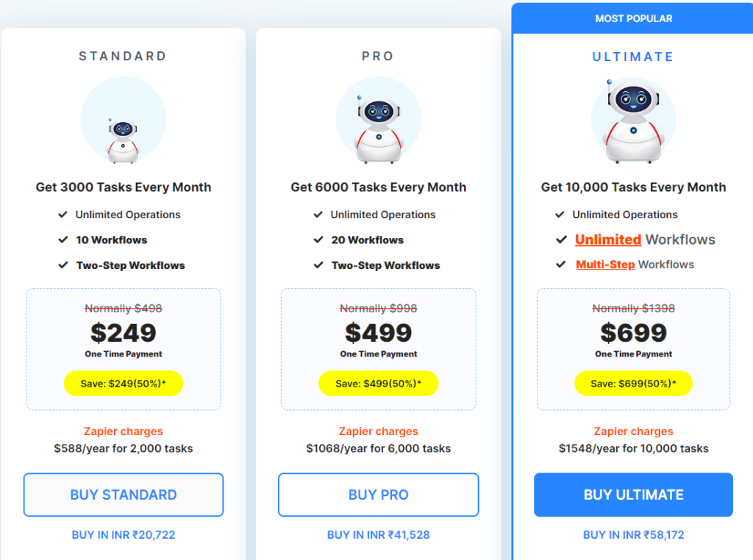Click checkmark beside 10 Workflows
The image size is (753, 560).
[x=63, y=240]
